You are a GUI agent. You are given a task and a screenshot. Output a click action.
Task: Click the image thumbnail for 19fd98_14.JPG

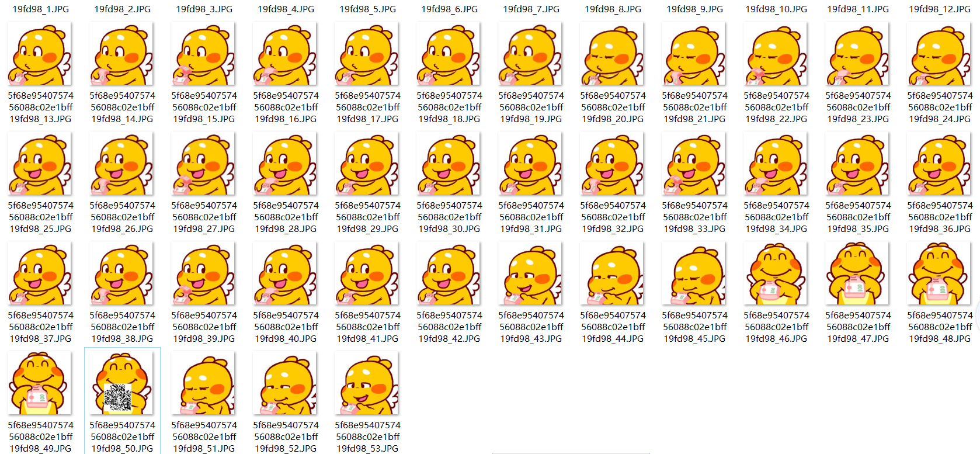121,54
